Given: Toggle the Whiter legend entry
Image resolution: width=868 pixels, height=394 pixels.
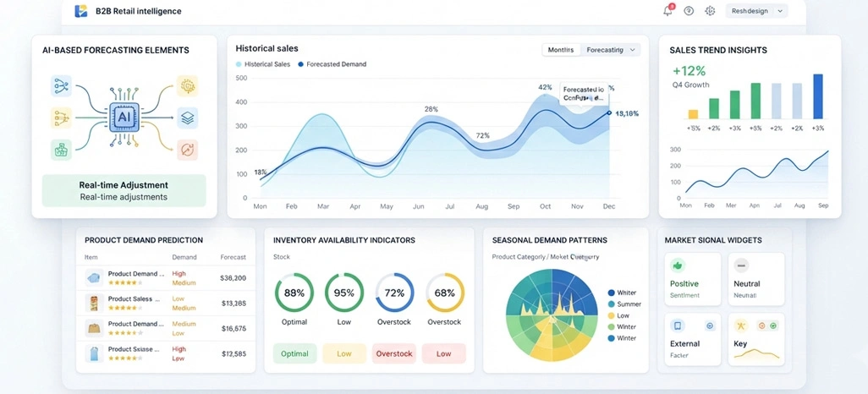Looking at the screenshot, I should coord(622,293).
